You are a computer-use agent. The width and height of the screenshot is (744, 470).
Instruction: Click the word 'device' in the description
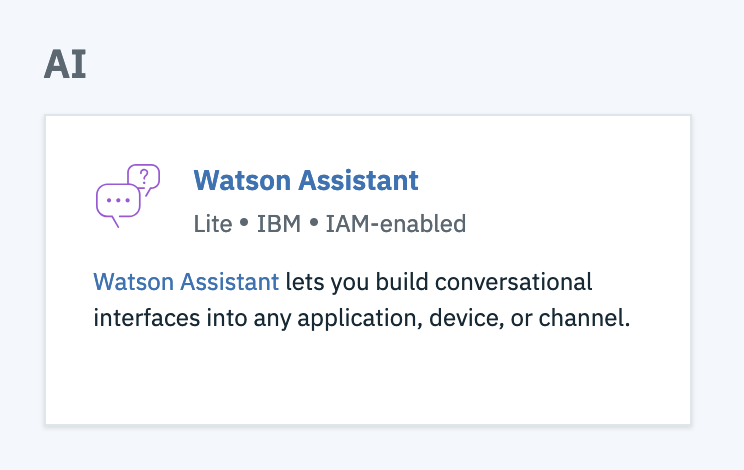(464, 318)
